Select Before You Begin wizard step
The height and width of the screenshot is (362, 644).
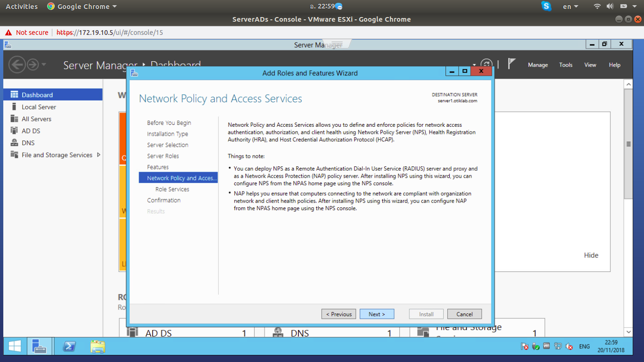[x=169, y=123]
